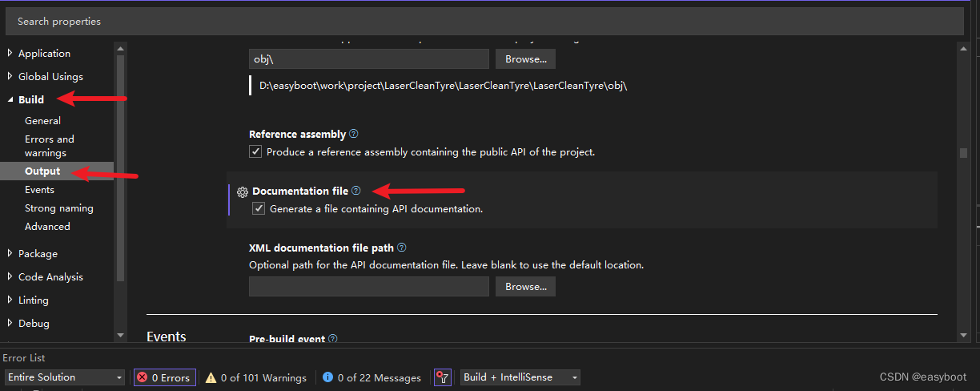Image resolution: width=980 pixels, height=391 pixels.
Task: Click Browse next to obj\ path field
Action: point(526,59)
